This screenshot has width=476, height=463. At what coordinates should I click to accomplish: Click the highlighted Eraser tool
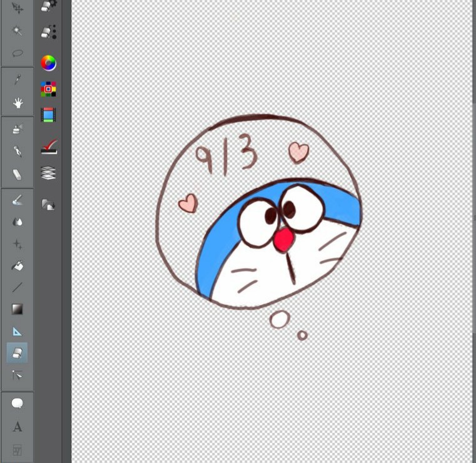(x=18, y=353)
